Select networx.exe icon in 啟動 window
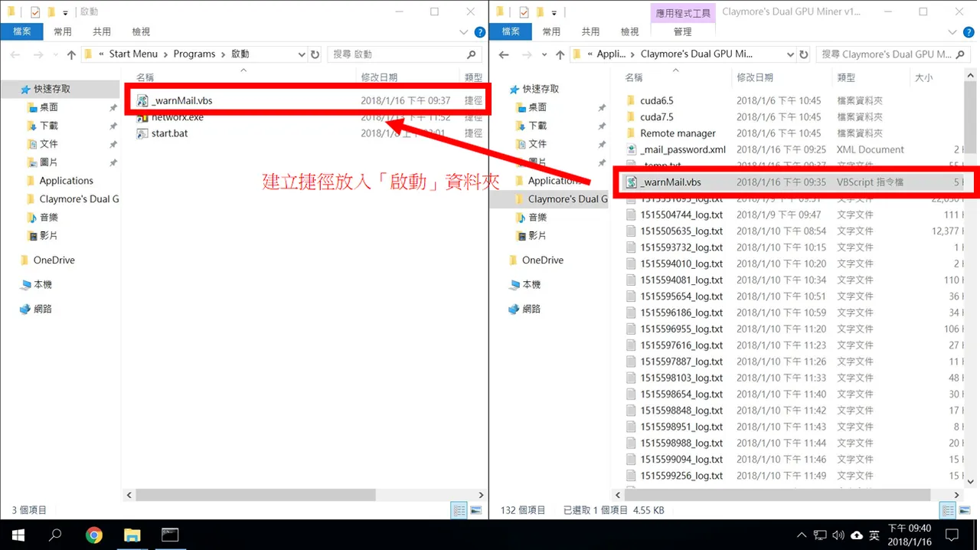This screenshot has width=980, height=550. click(x=142, y=117)
